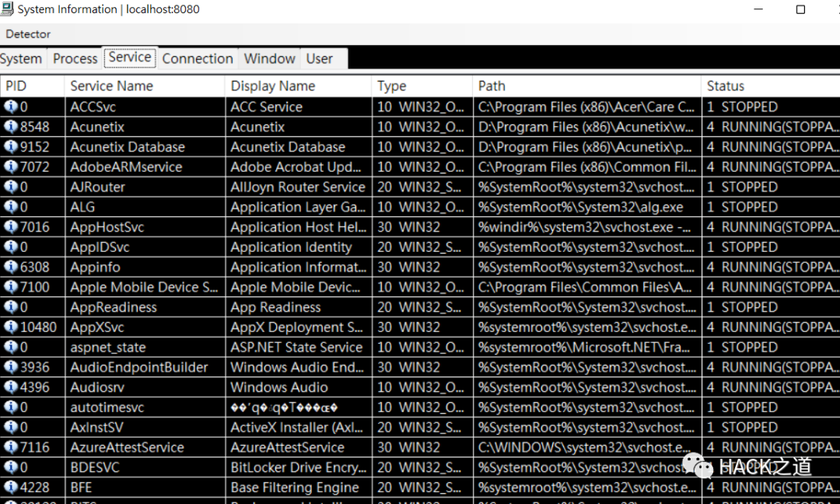Click the Microsoft.NET path for aspnet_state
Viewport: 840px width, 504px height.
point(584,347)
